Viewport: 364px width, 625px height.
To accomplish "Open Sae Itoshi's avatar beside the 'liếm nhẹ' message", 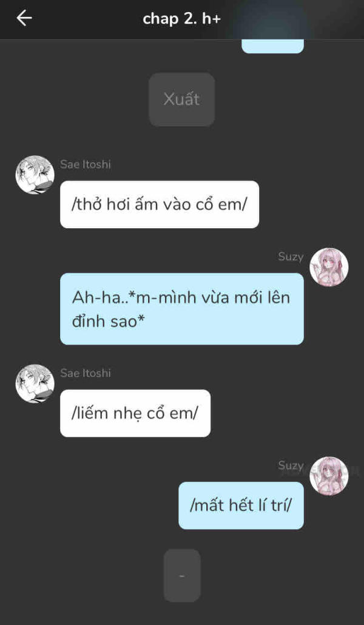I will point(35,383).
